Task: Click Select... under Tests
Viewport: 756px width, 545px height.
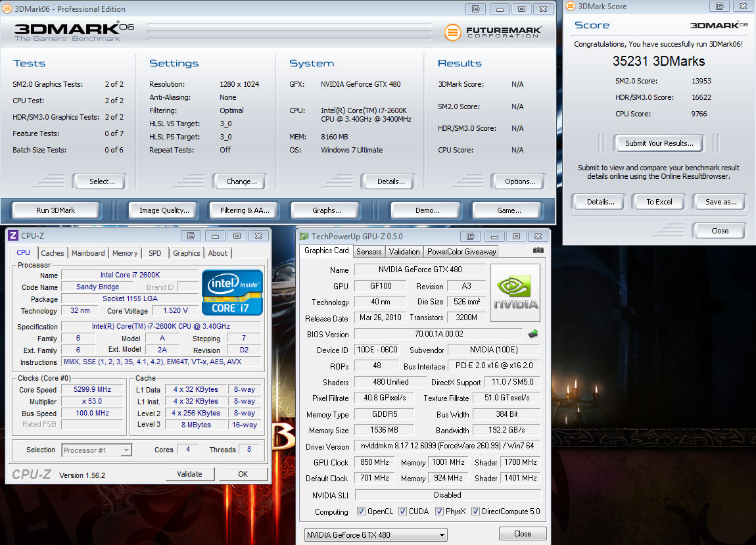Action: click(102, 181)
